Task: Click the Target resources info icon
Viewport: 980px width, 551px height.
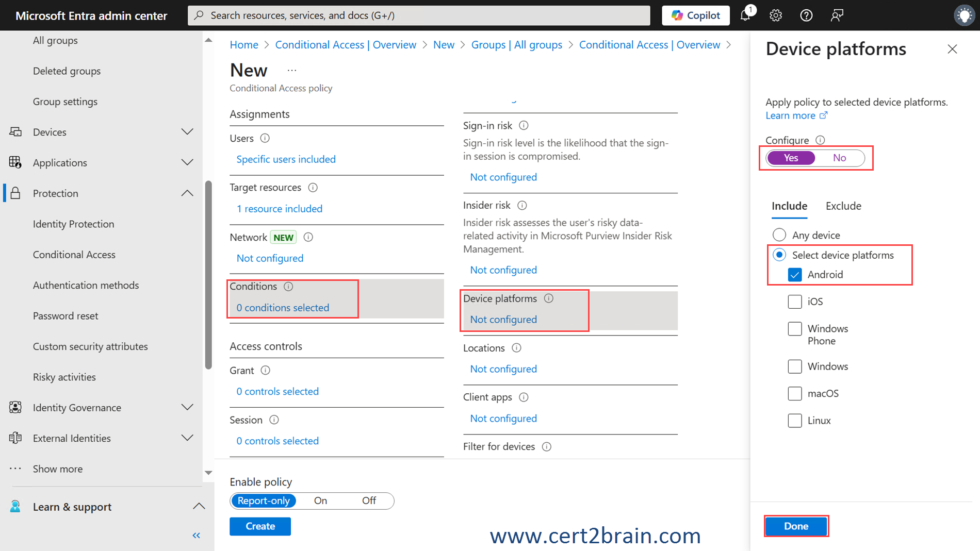Action: point(313,188)
